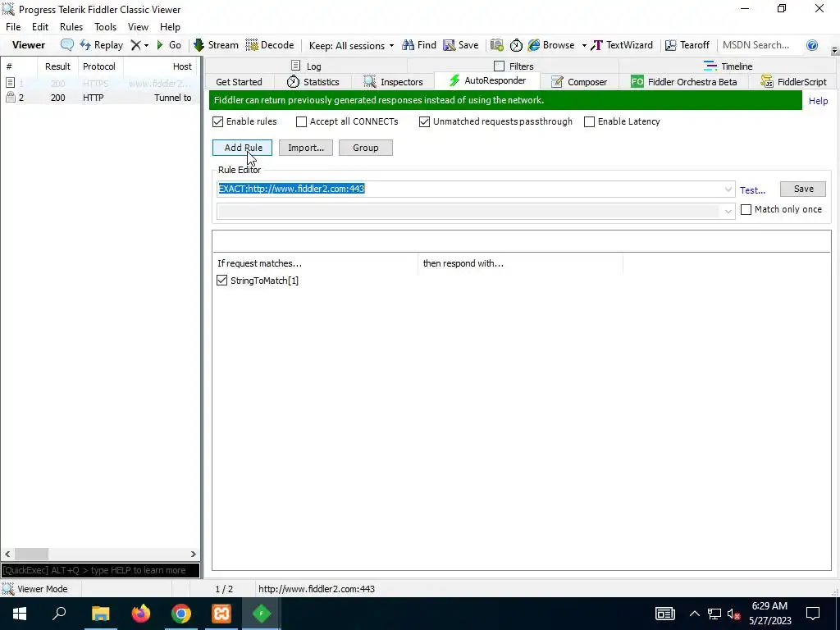Expand the response action combo box arrow

point(728,211)
